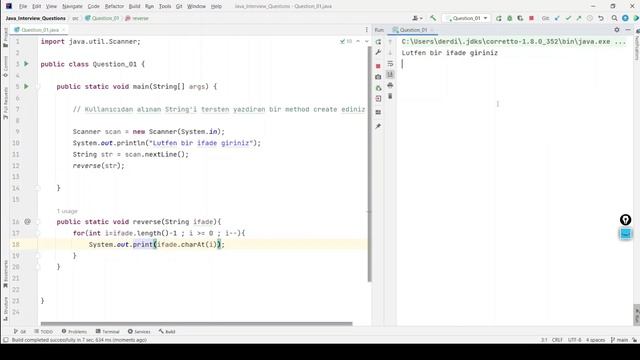Click the gutter icon beside the reverse method on line 16
Viewport: 640px width, 360px height.
pyautogui.click(x=27, y=221)
